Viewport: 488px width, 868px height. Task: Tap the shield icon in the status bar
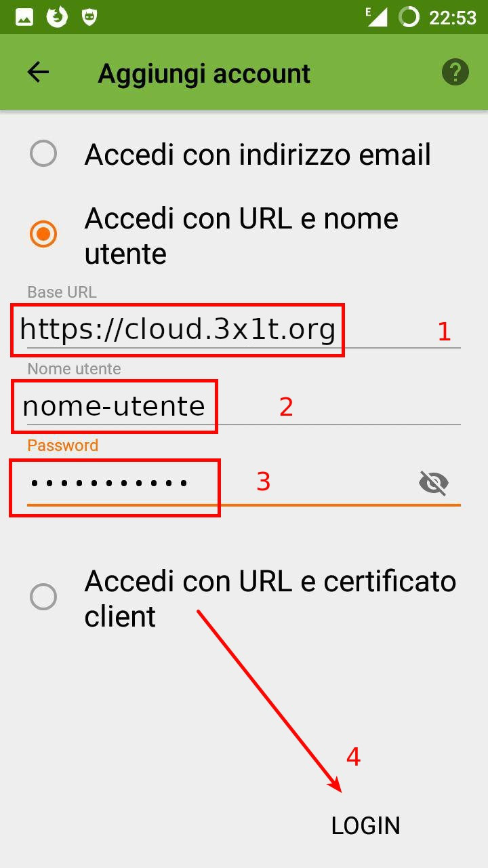point(89,17)
